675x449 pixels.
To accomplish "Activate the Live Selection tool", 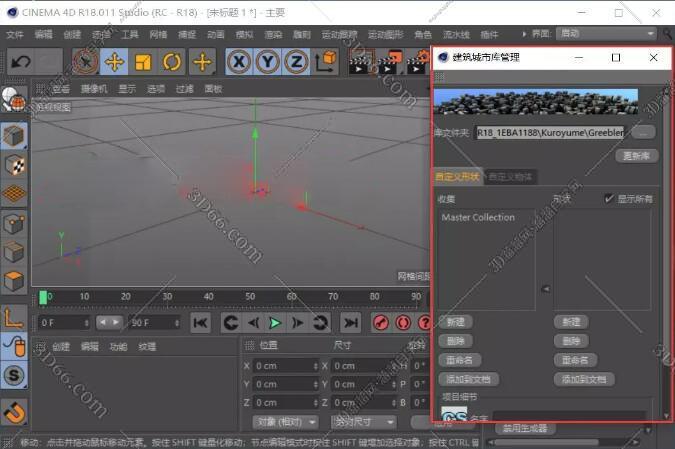I will pos(86,62).
